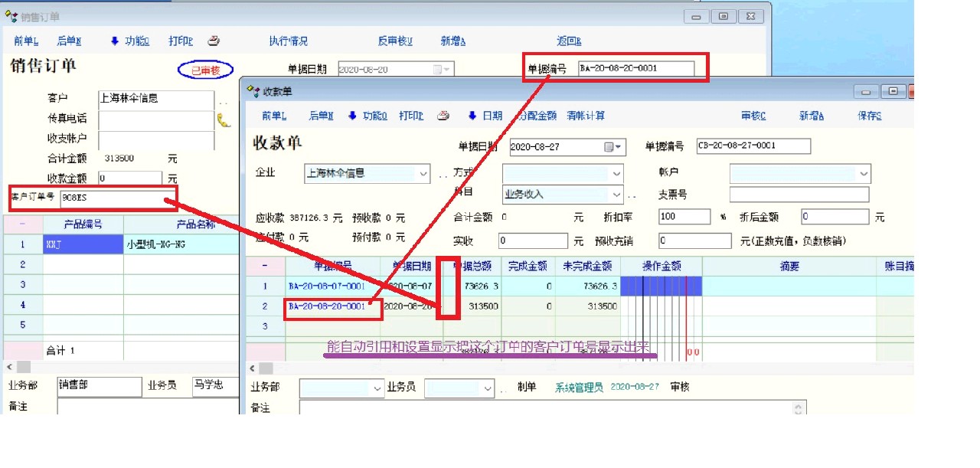Expand the 帐户 dropdown
Viewport: 980px width, 468px height.
tap(864, 174)
